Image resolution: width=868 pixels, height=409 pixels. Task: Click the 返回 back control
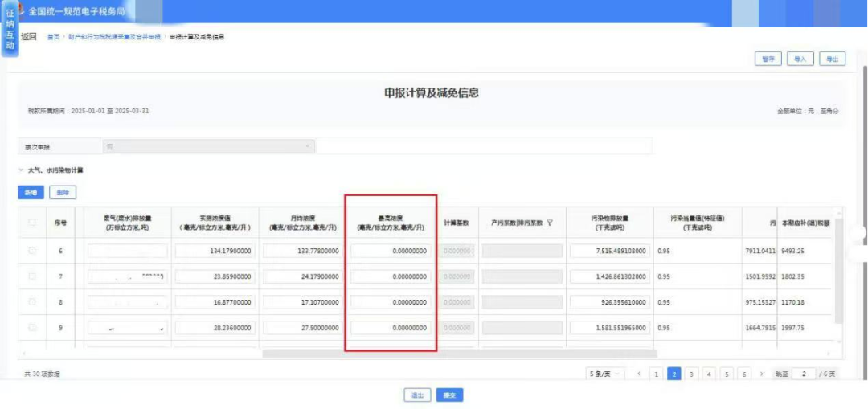tap(29, 36)
